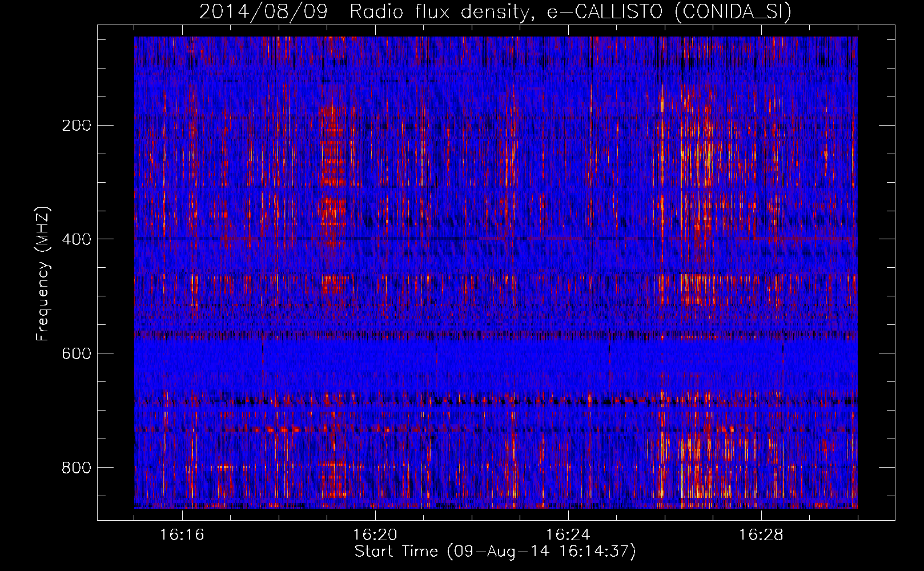924x571 pixels.
Task: Click the 16:24 time tick label
Action: (x=568, y=535)
